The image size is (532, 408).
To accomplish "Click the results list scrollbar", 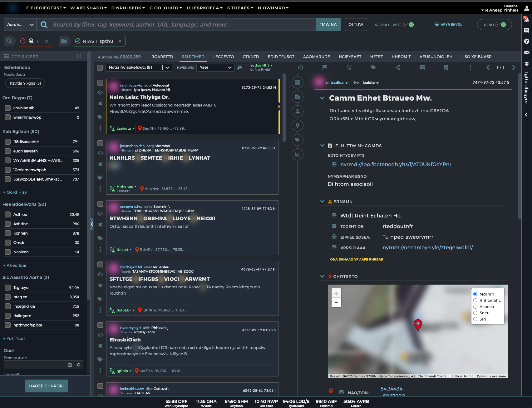I will (x=284, y=108).
